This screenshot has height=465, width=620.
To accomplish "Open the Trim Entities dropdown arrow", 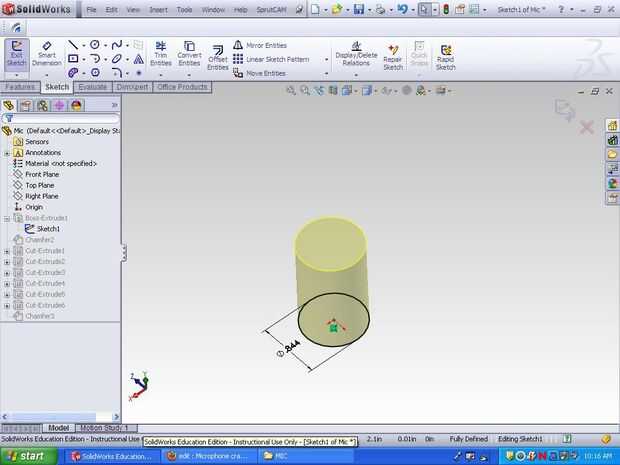I will (161, 75).
